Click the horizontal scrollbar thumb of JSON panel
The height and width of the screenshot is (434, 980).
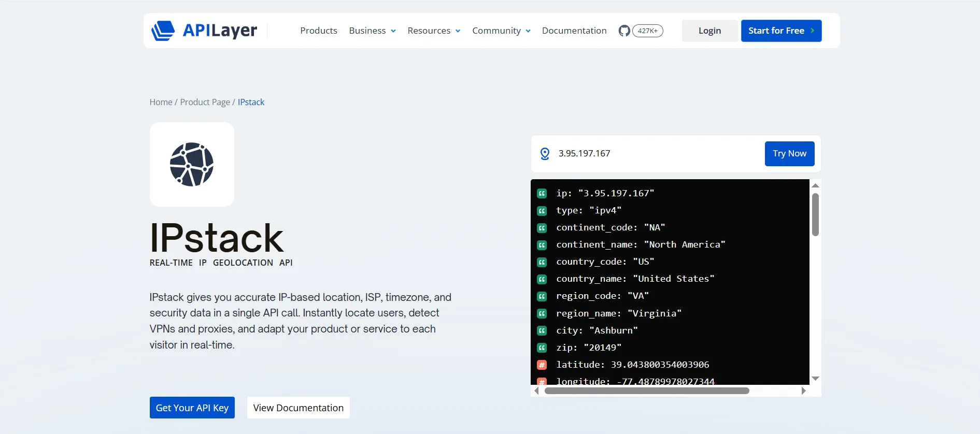coord(647,391)
